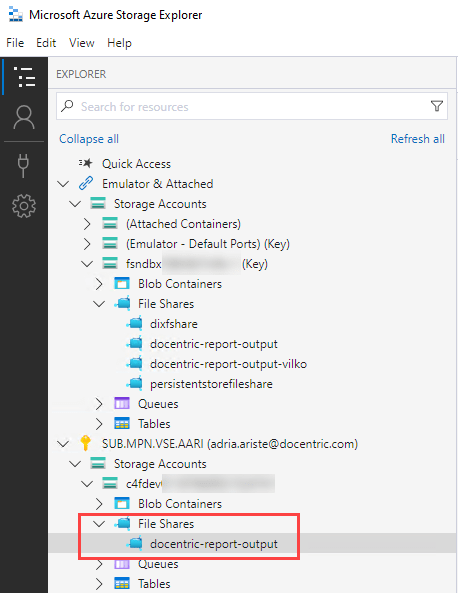Collapse the fsndbx storage account node
The width and height of the screenshot is (458, 593).
tap(87, 264)
